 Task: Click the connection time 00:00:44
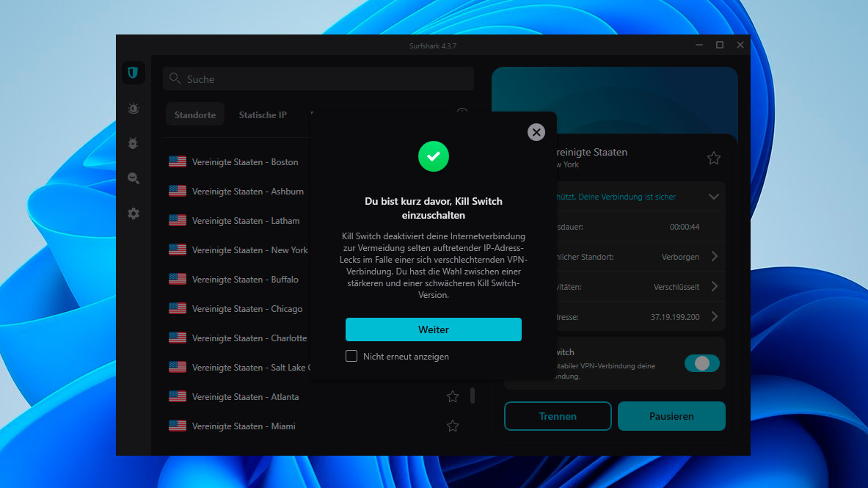[x=685, y=227]
